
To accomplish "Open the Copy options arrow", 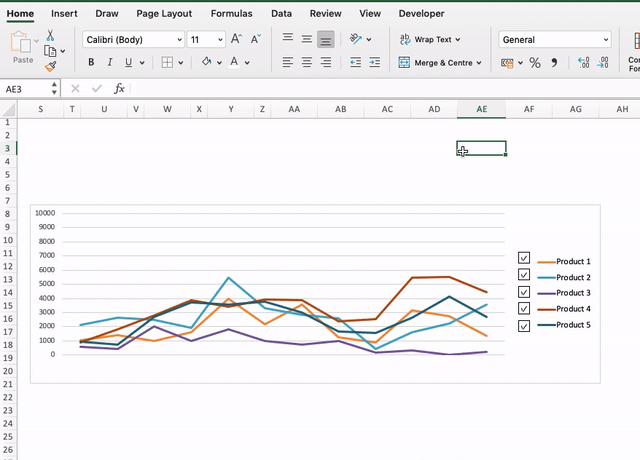I will [x=63, y=51].
